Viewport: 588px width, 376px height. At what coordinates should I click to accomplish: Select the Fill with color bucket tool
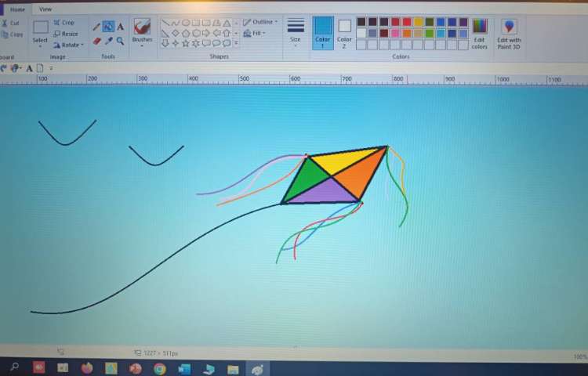108,27
